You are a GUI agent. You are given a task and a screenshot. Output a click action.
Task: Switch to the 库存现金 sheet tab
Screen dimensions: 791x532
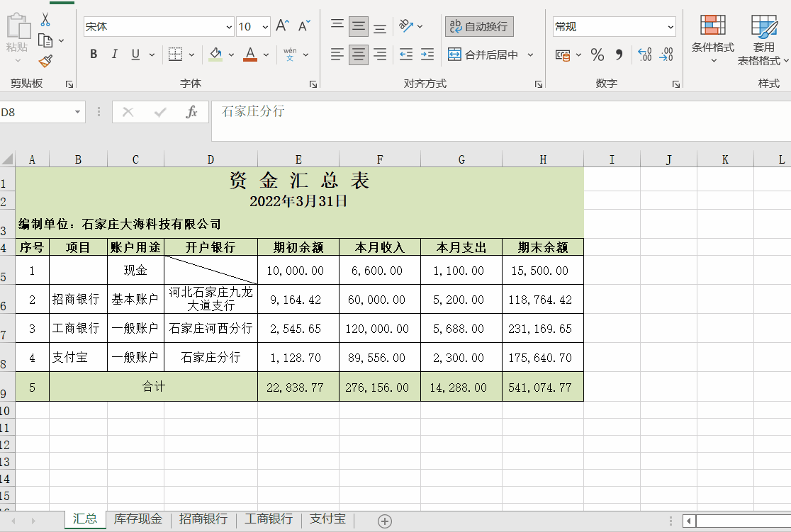[138, 519]
